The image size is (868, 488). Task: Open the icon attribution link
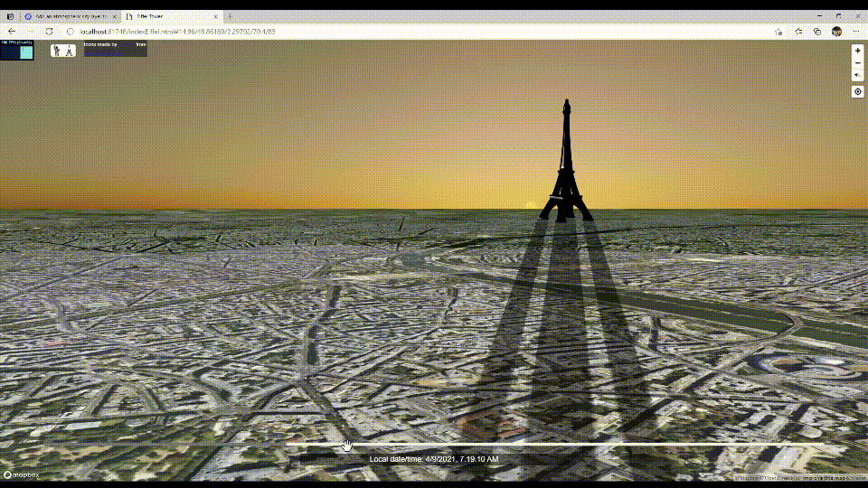[103, 52]
